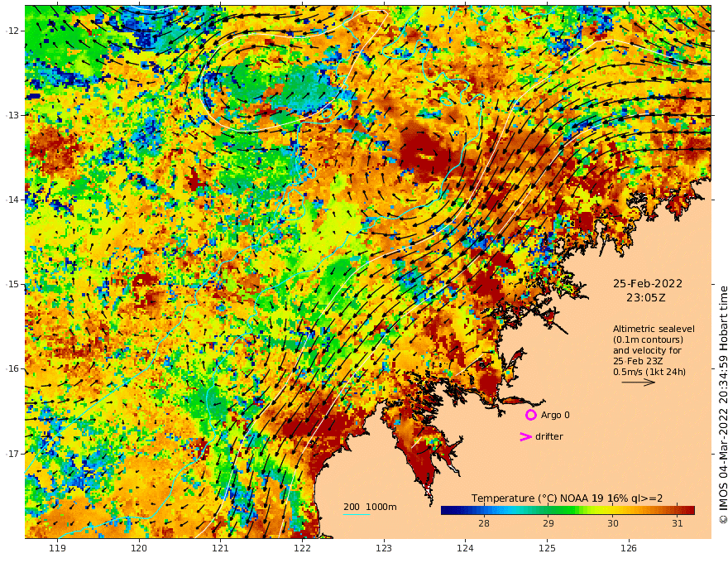Click longitude axis label 123
Image resolution: width=728 pixels, height=563 pixels.
(x=384, y=549)
